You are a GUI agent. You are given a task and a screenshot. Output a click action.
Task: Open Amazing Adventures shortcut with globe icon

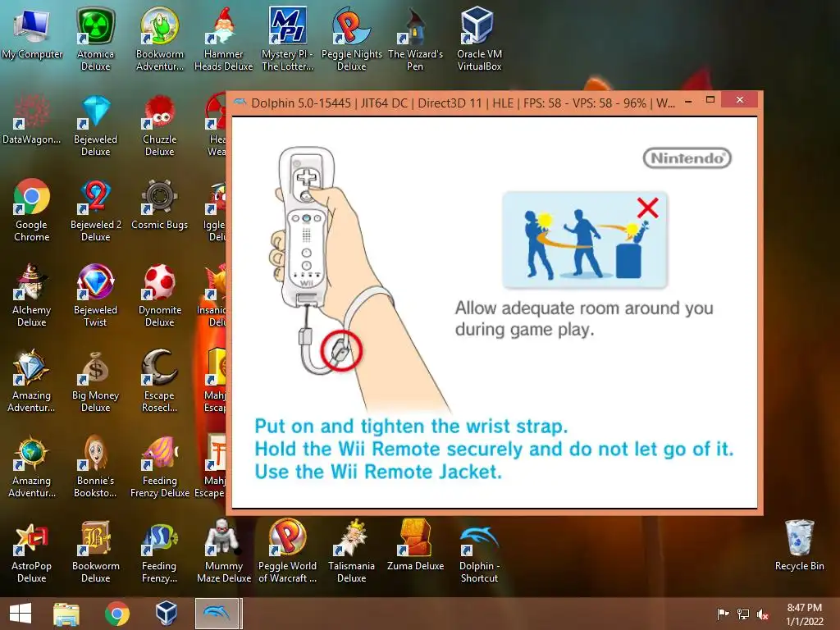click(32, 466)
